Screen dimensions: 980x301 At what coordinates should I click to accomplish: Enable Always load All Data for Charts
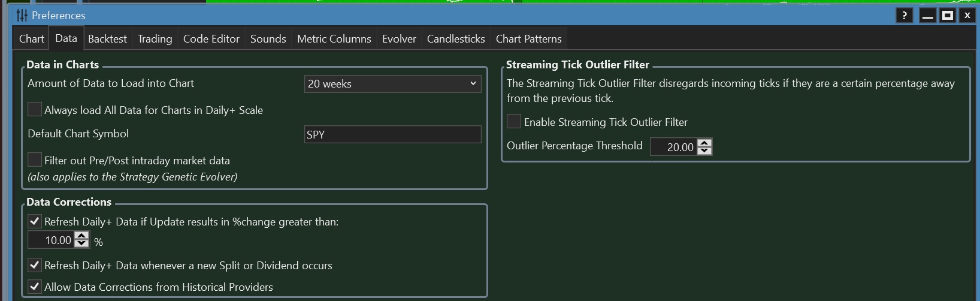35,110
